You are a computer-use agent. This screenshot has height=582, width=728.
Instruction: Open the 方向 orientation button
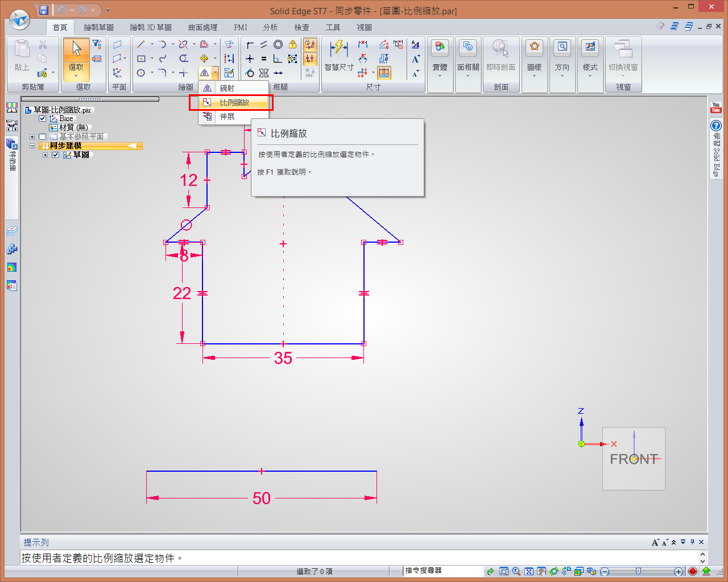562,58
